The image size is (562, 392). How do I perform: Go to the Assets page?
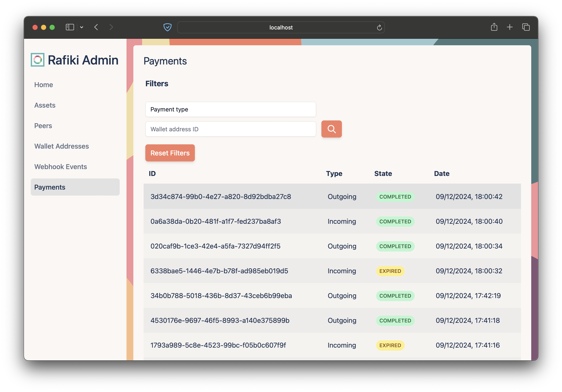click(x=45, y=105)
